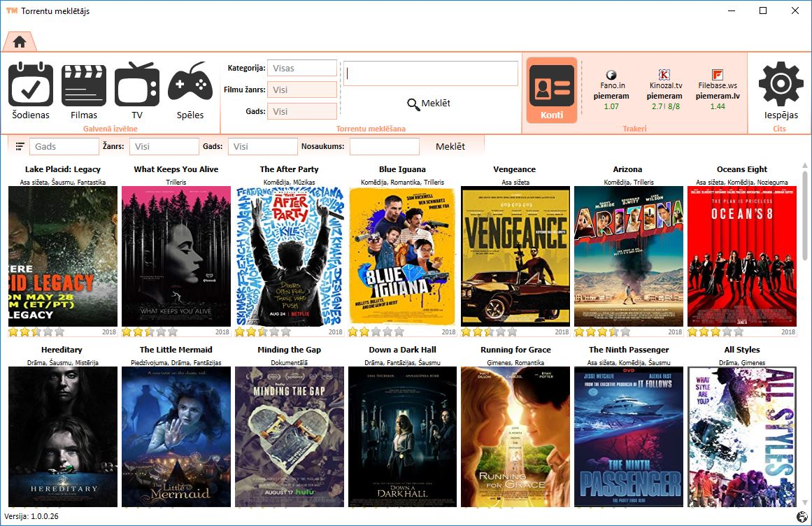This screenshot has height=526, width=812.
Task: Open the Žanrs filter dropdown
Action: pyautogui.click(x=164, y=146)
